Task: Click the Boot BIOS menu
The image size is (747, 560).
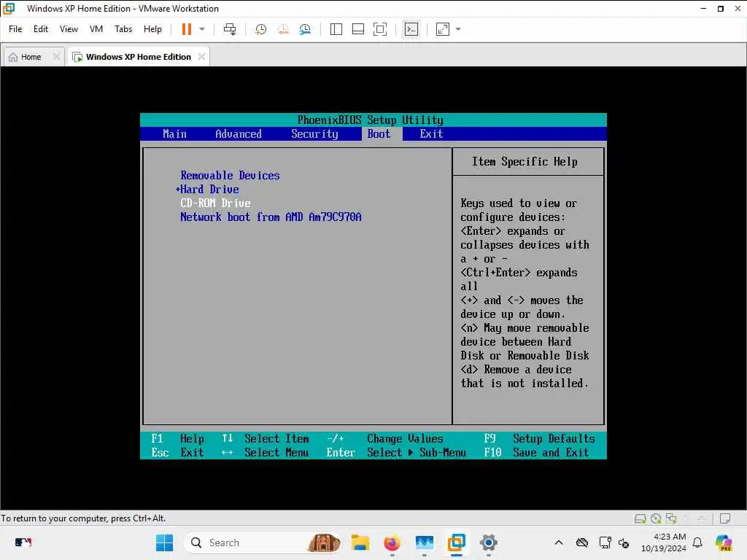Action: pyautogui.click(x=379, y=134)
